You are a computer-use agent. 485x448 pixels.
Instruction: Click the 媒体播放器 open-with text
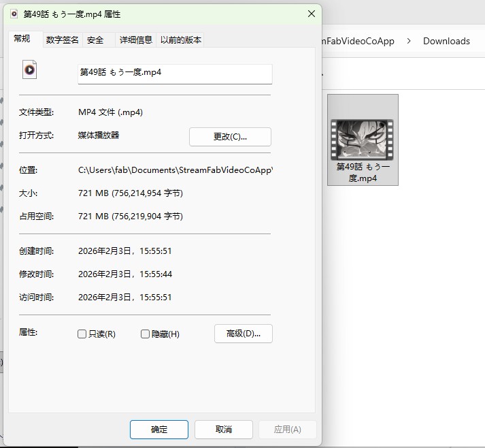pyautogui.click(x=99, y=135)
